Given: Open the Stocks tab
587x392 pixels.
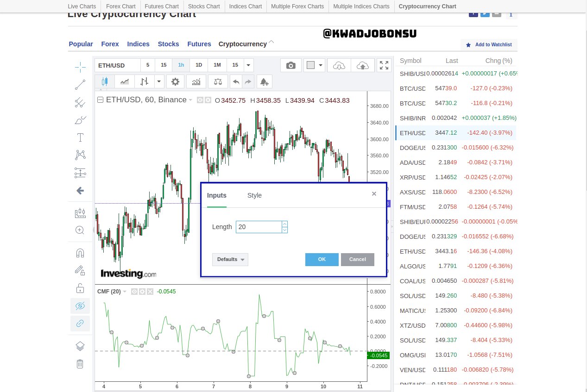Looking at the screenshot, I should click(168, 44).
